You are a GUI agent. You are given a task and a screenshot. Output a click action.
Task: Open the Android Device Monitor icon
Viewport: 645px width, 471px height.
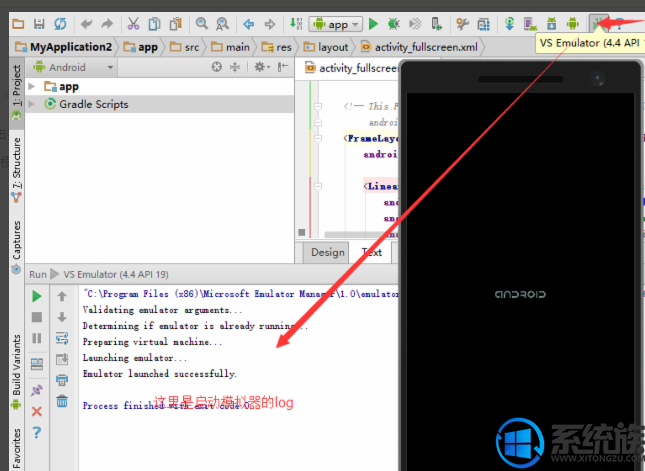coord(573,23)
